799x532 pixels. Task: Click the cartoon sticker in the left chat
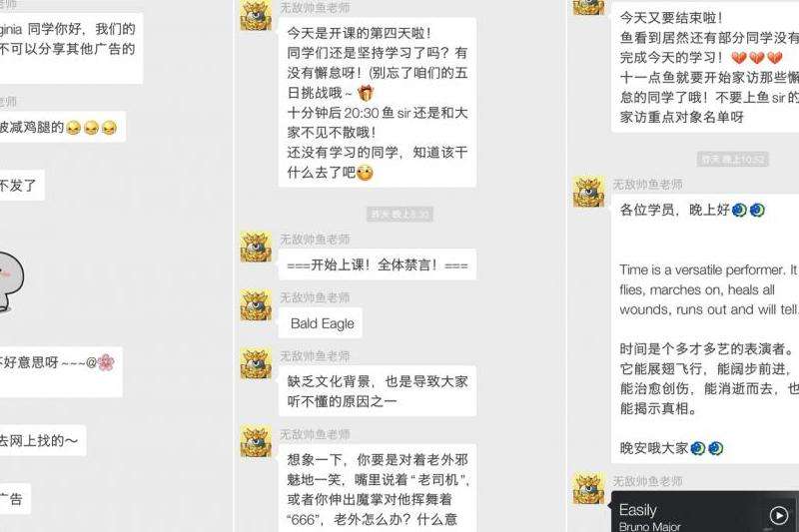pos(9,281)
